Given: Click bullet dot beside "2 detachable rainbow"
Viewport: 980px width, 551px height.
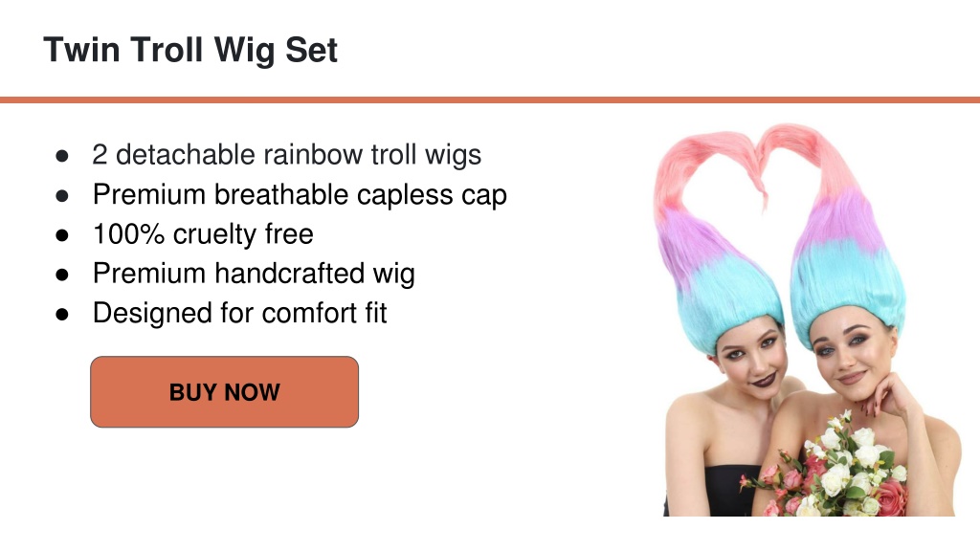Looking at the screenshot, I should (x=62, y=156).
